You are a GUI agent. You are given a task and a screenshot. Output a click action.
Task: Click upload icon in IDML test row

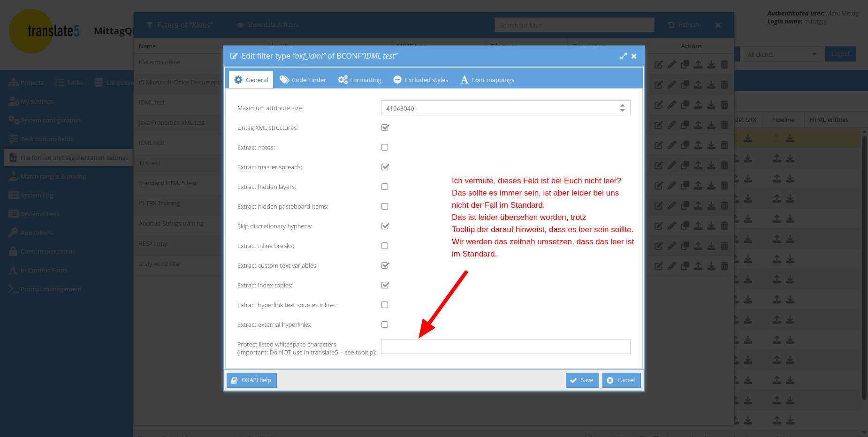pos(698,105)
